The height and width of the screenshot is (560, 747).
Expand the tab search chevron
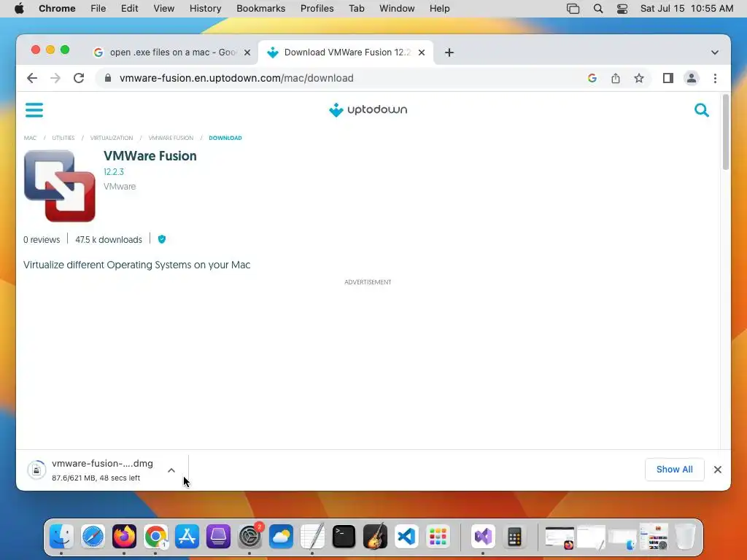tap(715, 52)
